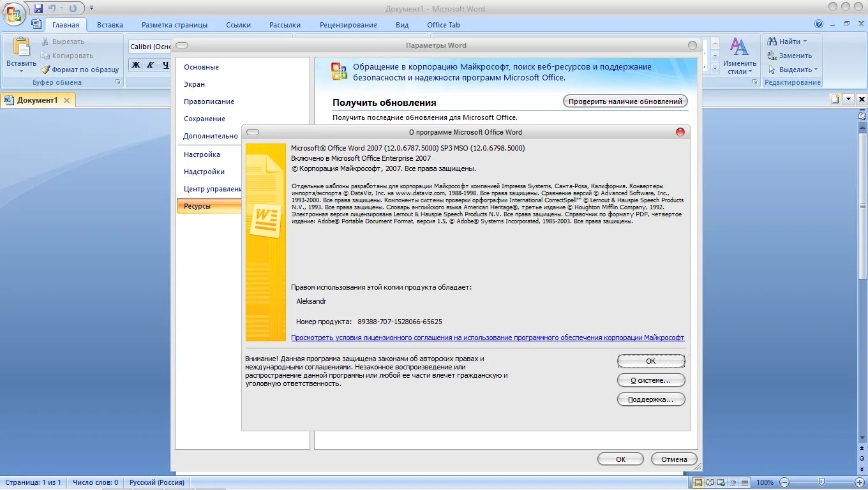
Task: Select Надстройки category in Word options
Action: 204,172
